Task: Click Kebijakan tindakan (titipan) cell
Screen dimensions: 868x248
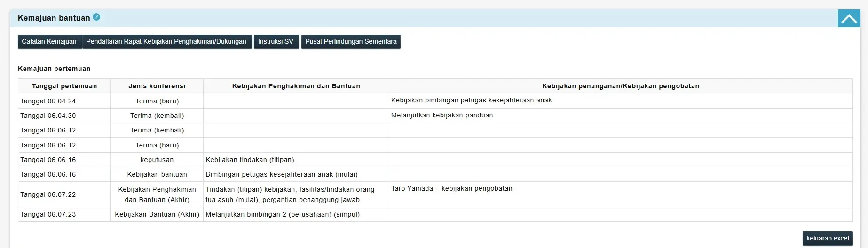Action: point(296,160)
